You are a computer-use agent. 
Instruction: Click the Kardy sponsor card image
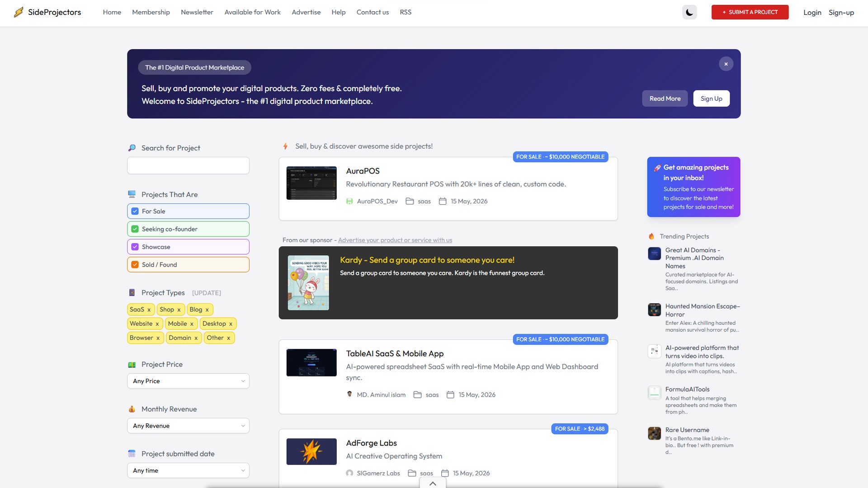click(308, 283)
